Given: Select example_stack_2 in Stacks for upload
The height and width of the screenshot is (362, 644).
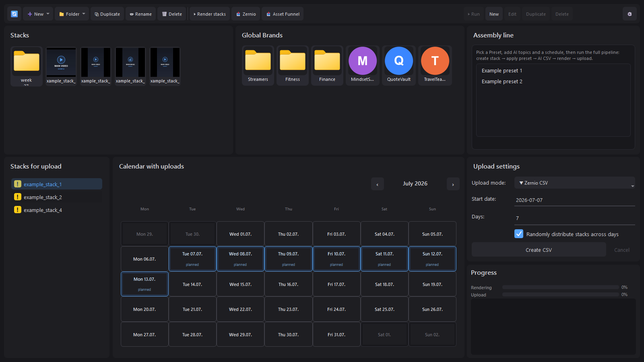Looking at the screenshot, I should pos(57,197).
